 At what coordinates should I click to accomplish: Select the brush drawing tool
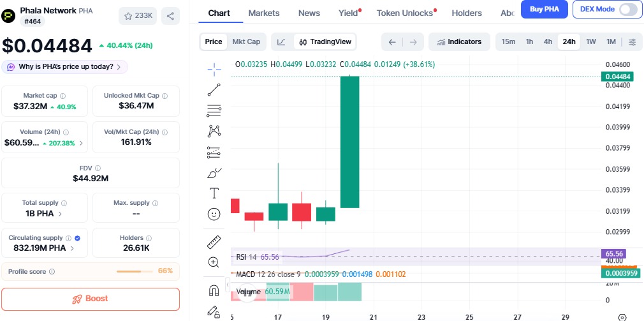pyautogui.click(x=214, y=173)
